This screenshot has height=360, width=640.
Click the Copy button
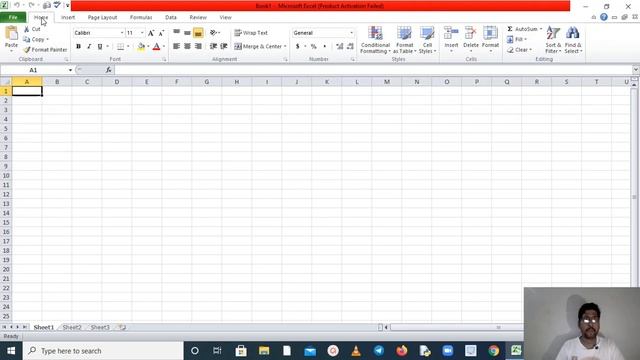pos(35,39)
